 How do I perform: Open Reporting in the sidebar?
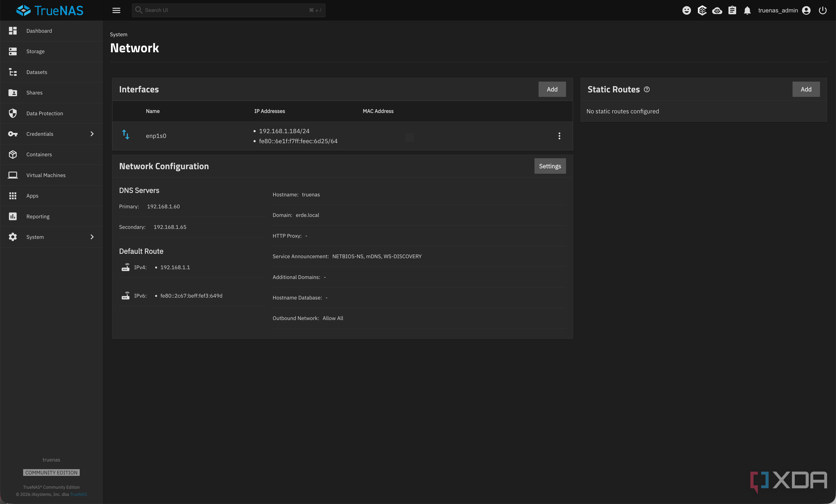(x=52, y=216)
